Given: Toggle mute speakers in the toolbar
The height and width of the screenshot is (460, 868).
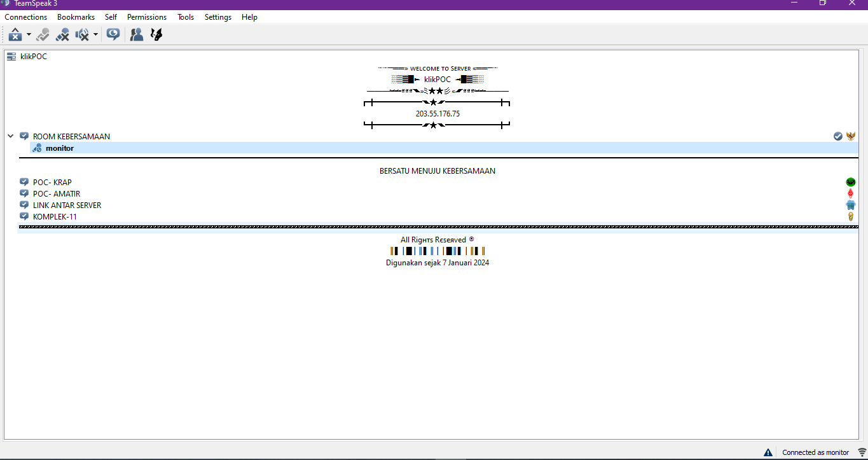Looking at the screenshot, I should [82, 34].
